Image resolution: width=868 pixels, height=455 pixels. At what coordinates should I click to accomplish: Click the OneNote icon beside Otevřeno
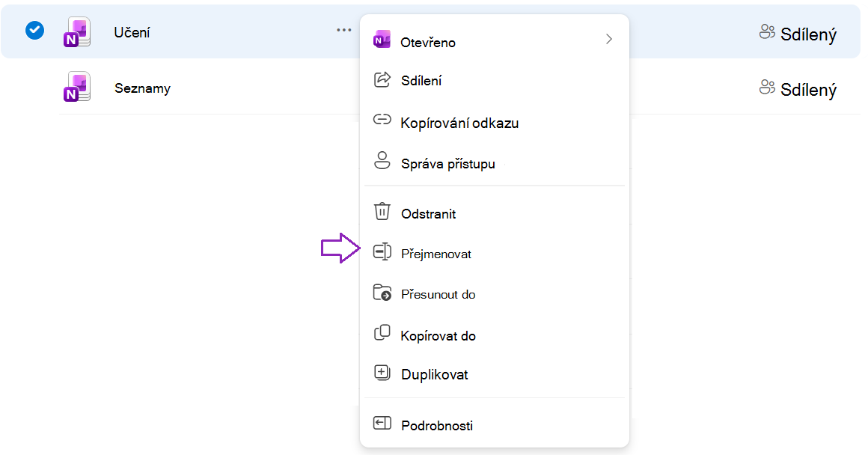coord(382,40)
